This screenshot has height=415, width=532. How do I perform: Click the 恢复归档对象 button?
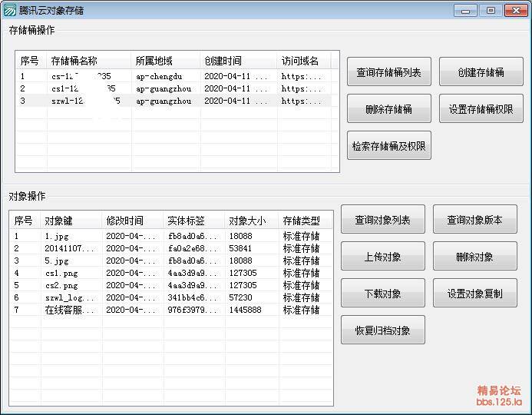pyautogui.click(x=383, y=330)
